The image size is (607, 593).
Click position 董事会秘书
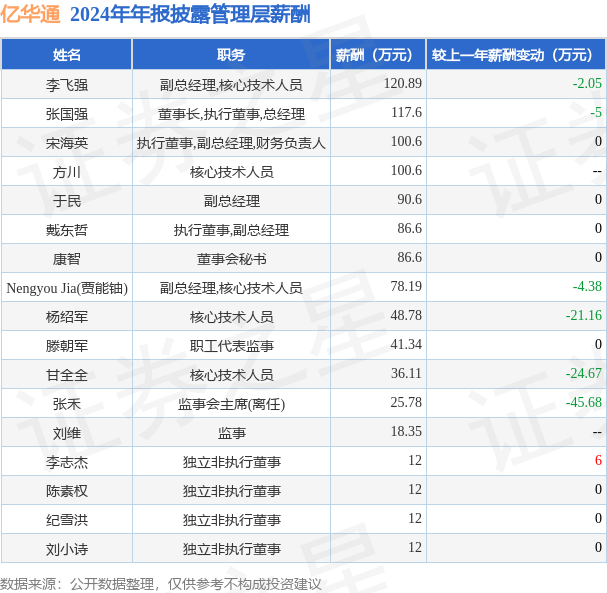pos(231,259)
